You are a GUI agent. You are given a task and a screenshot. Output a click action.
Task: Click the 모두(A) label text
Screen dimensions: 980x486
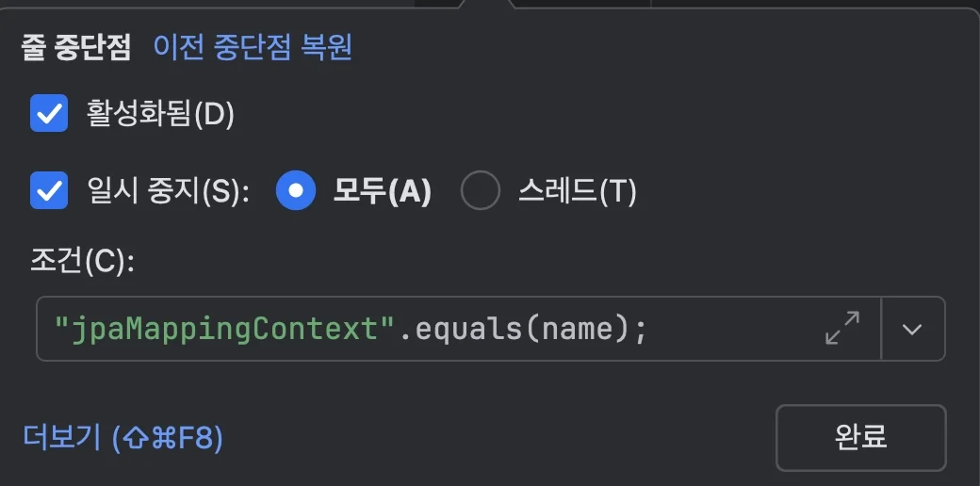tap(383, 191)
